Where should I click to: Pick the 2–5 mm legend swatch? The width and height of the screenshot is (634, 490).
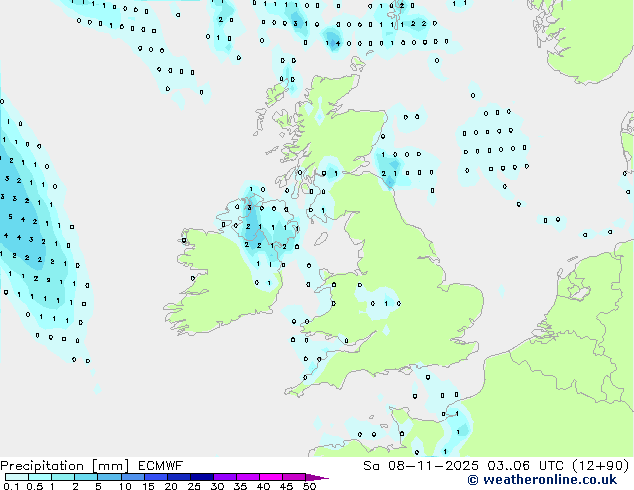(x=86, y=477)
